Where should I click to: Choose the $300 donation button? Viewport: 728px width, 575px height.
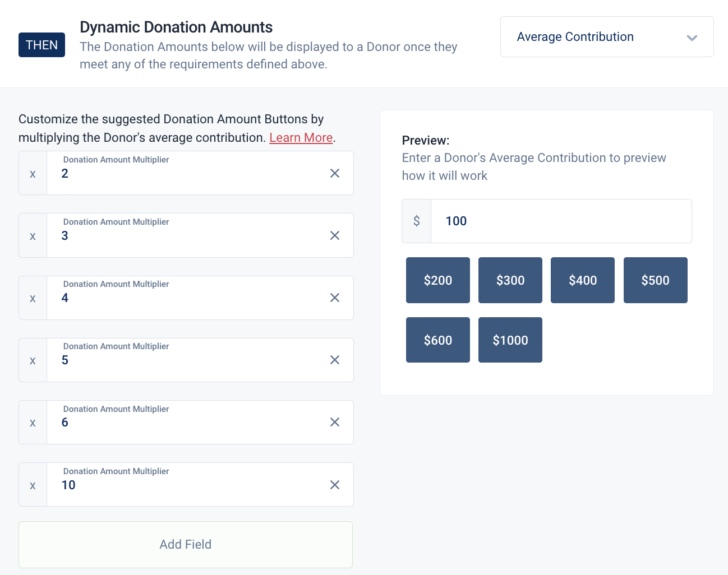[510, 280]
